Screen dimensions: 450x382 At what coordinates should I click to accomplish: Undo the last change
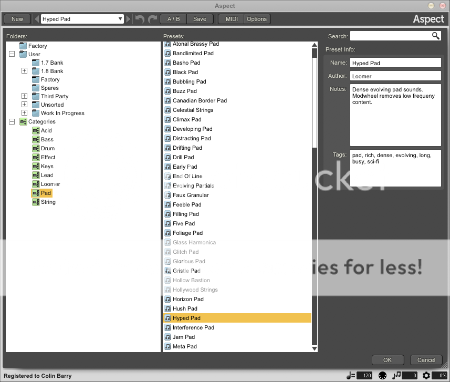tap(140, 19)
